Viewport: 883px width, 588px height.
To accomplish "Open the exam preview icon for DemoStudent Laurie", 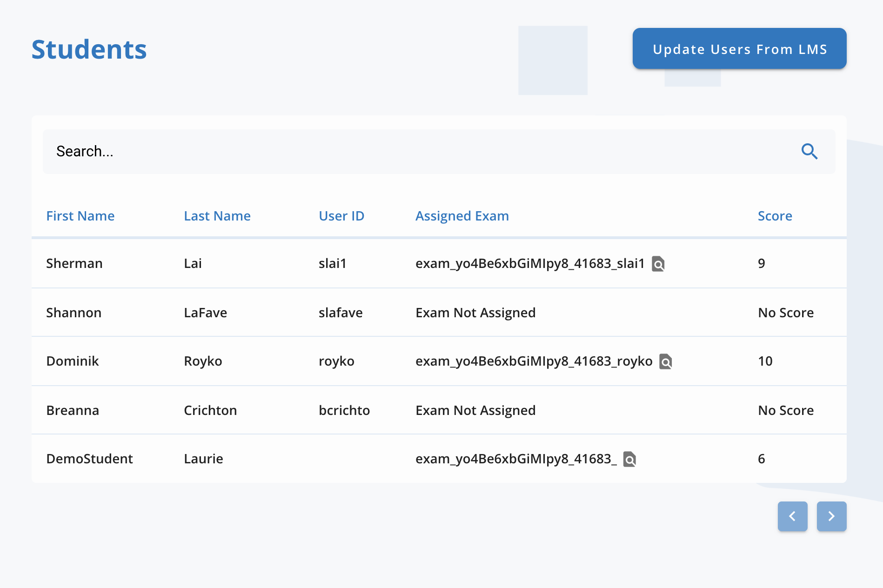I will pos(630,459).
